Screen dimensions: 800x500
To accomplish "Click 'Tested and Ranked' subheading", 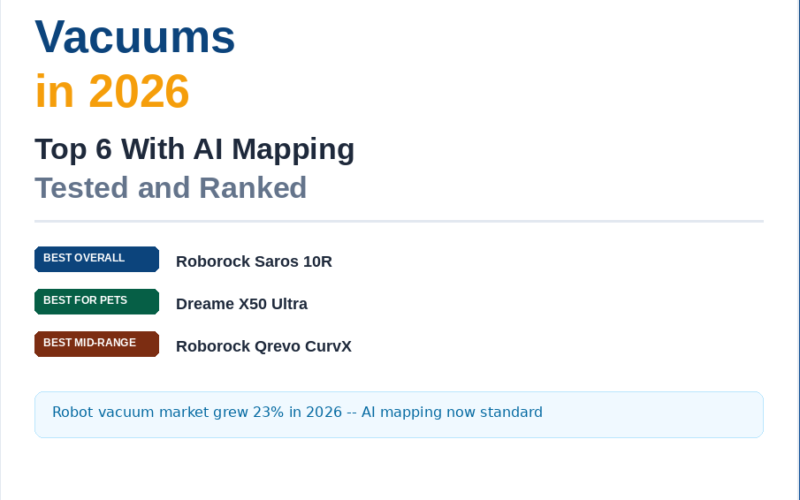I will coord(170,188).
